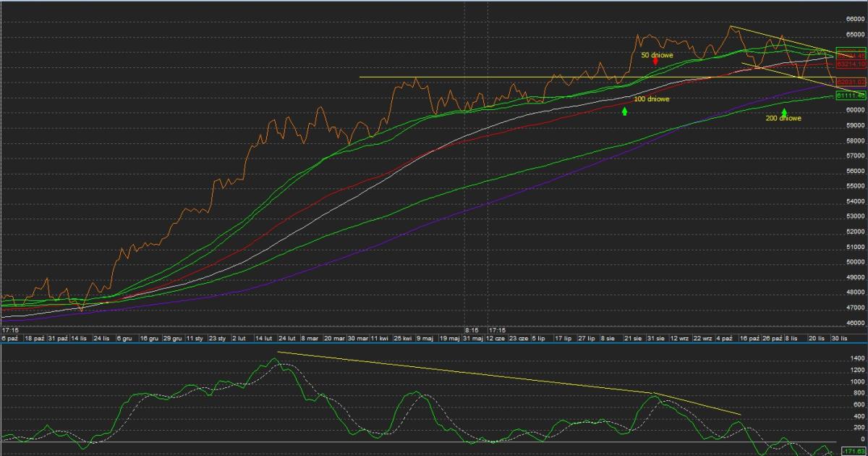Click the 66000 price axis label
This screenshot has height=456, width=868.
tap(855, 20)
